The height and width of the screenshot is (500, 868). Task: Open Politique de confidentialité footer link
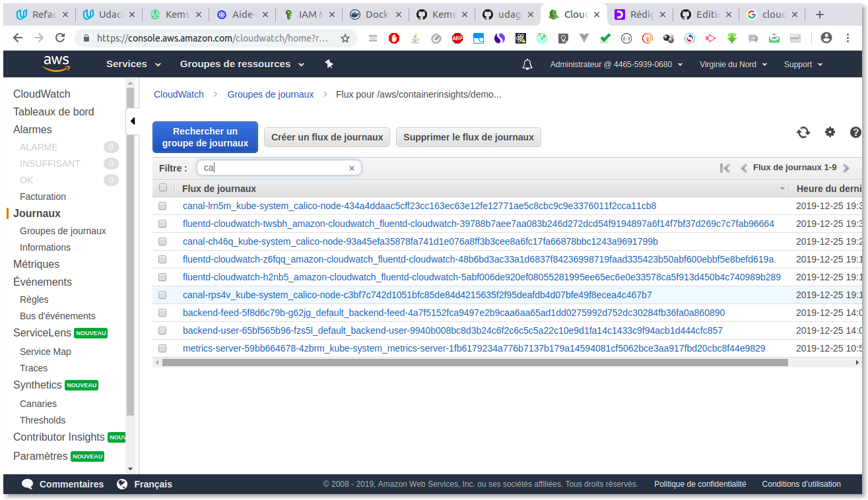tap(700, 484)
